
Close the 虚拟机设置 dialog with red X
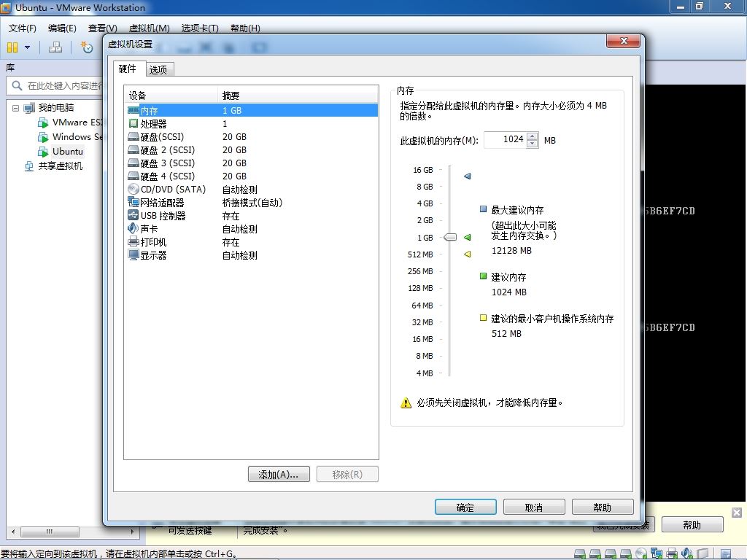tap(624, 41)
